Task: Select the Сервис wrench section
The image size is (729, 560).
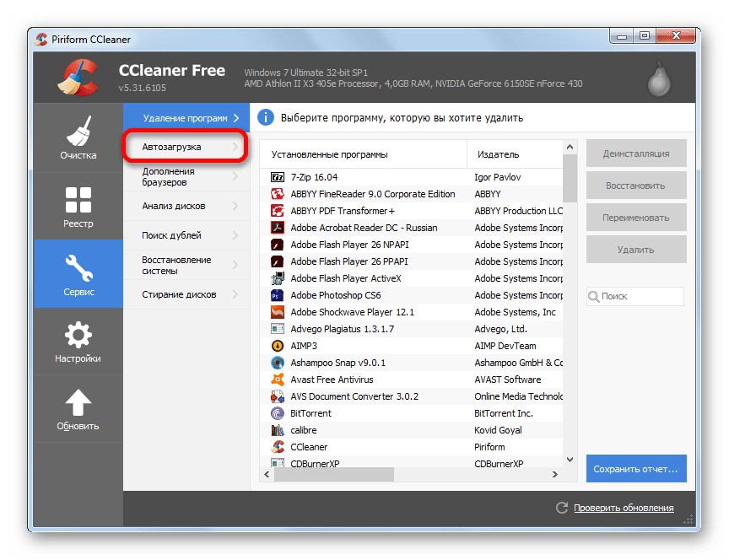Action: [78, 274]
